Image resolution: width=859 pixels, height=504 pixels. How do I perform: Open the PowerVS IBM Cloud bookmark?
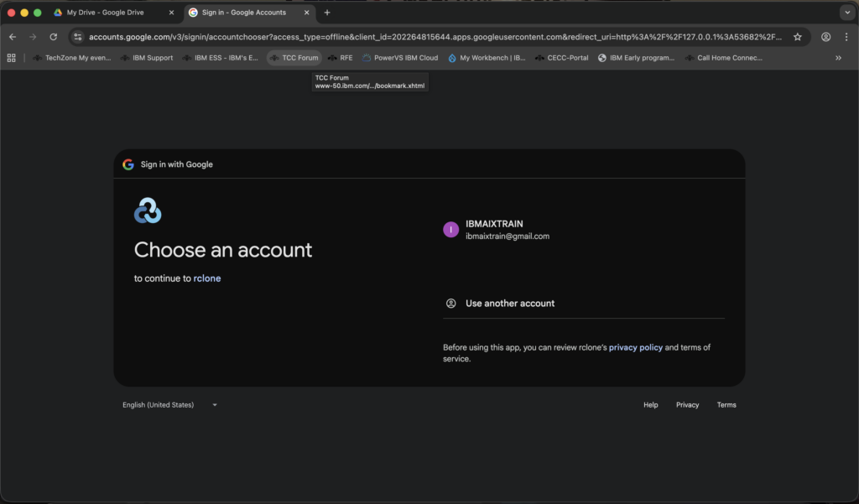[x=400, y=58]
